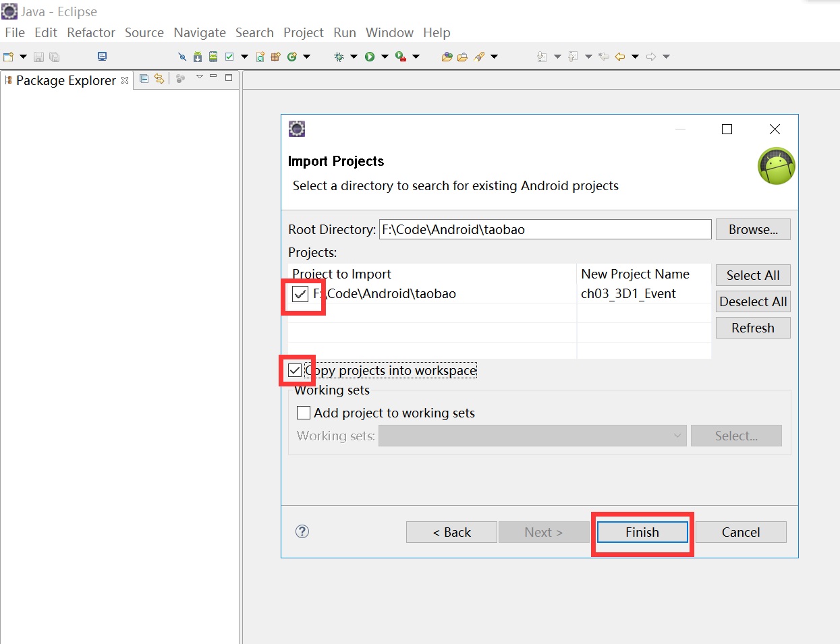840x644 pixels.
Task: Open the Project menu
Action: 303,32
